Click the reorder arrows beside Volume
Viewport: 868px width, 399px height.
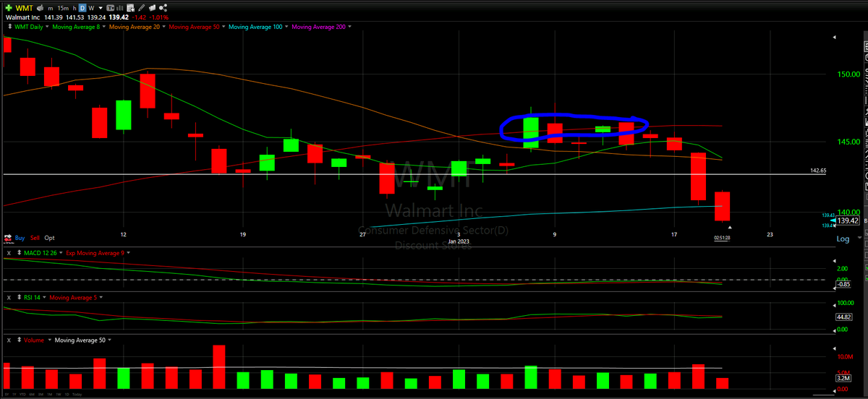coord(19,340)
